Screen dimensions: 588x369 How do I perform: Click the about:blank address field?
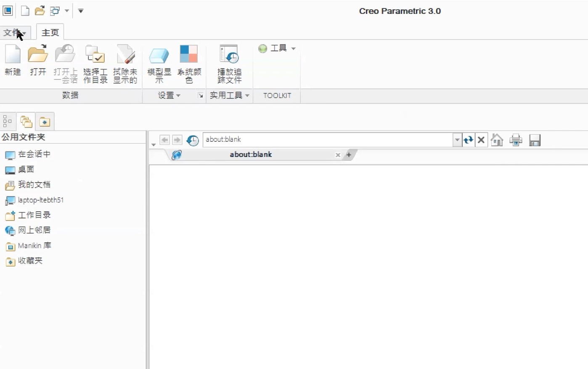point(328,140)
